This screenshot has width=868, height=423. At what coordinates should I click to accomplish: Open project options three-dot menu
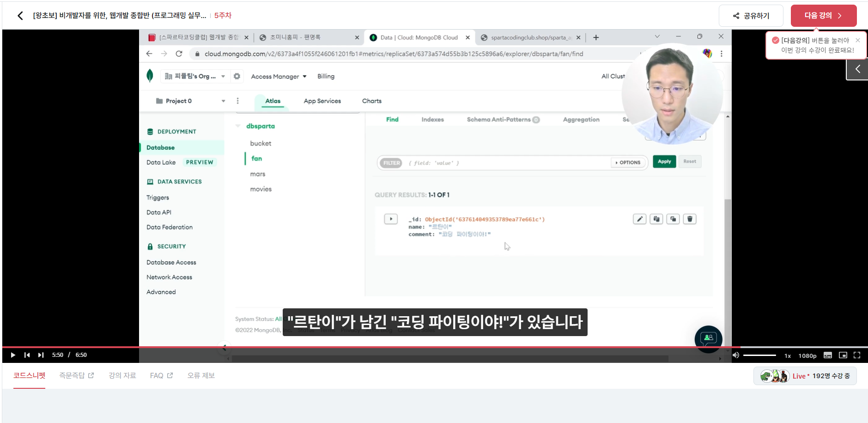click(x=238, y=101)
